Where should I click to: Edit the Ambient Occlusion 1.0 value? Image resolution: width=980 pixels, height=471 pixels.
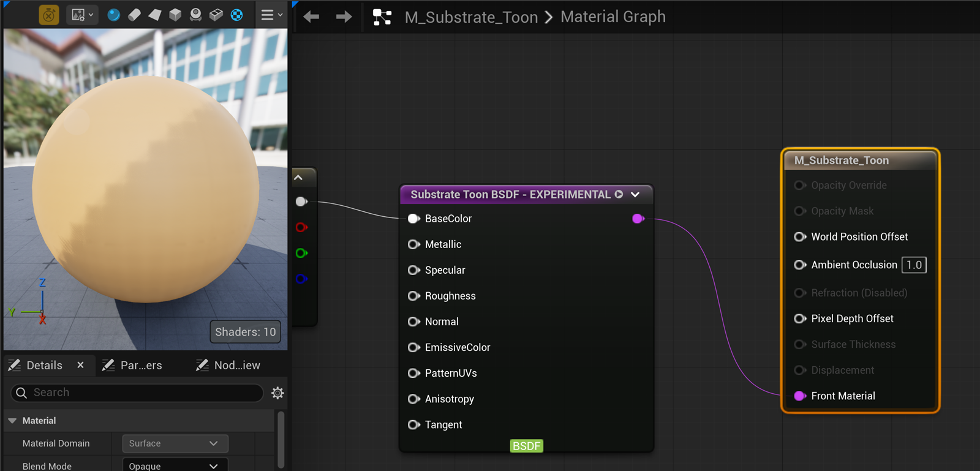(x=914, y=265)
